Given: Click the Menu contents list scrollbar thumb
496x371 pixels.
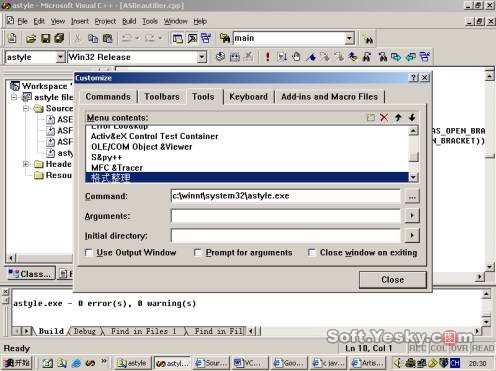Looking at the screenshot, I should 413,157.
